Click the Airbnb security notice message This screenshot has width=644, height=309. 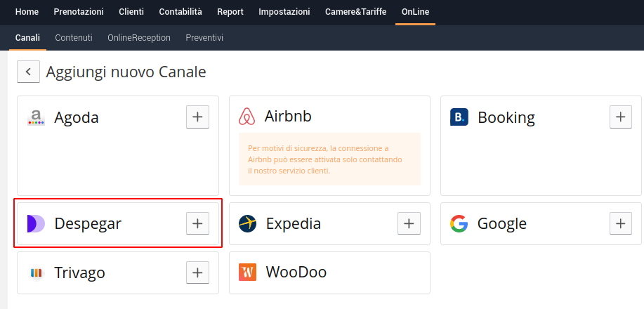pyautogui.click(x=329, y=159)
